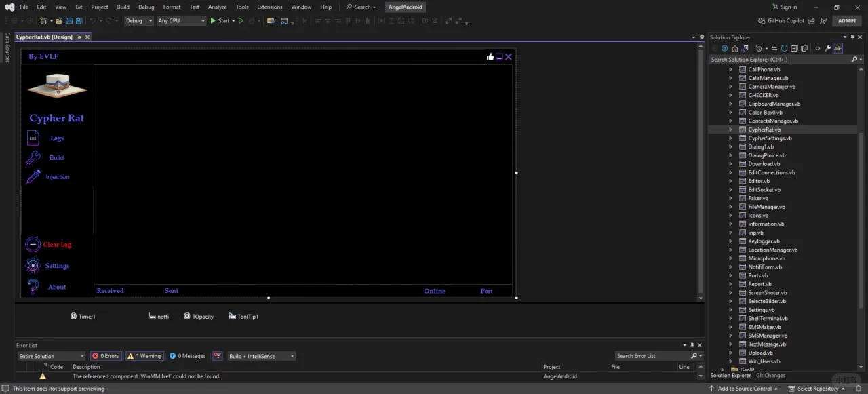868x394 pixels.
Task: Toggle auto-hide pin on Solution Explorer panel
Action: tap(852, 37)
